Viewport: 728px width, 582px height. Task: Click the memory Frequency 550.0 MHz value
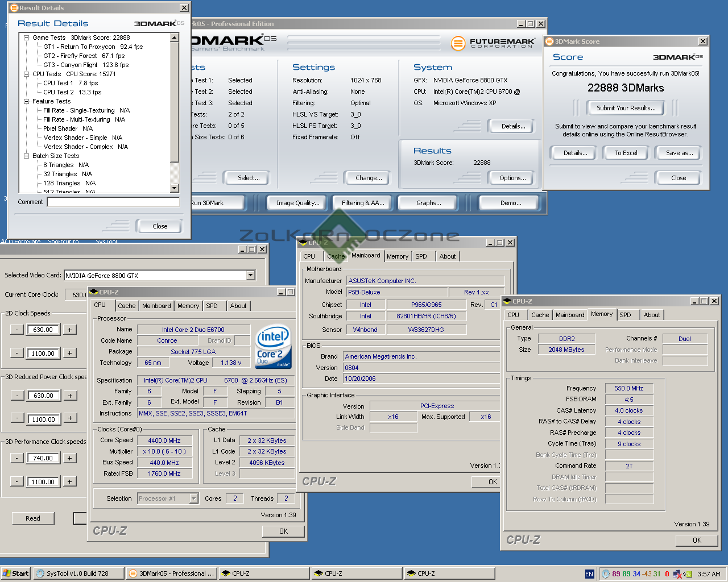tap(629, 388)
